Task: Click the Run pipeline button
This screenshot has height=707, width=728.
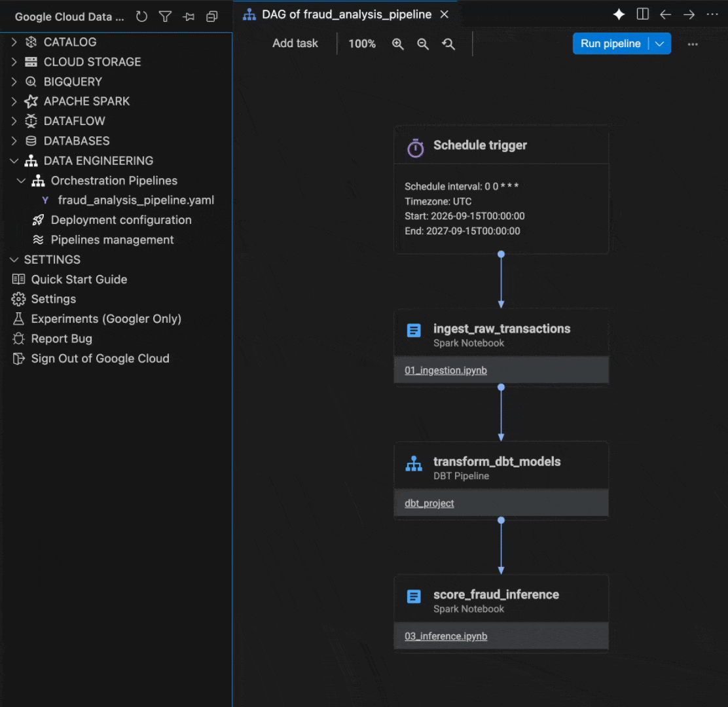Action: 611,44
